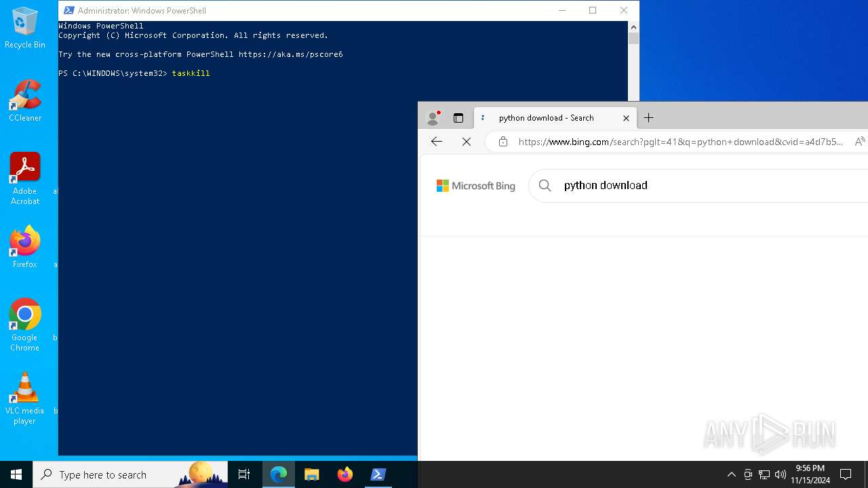The height and width of the screenshot is (488, 868).
Task: Open the clock showing 9:56 PM
Action: coord(810,474)
